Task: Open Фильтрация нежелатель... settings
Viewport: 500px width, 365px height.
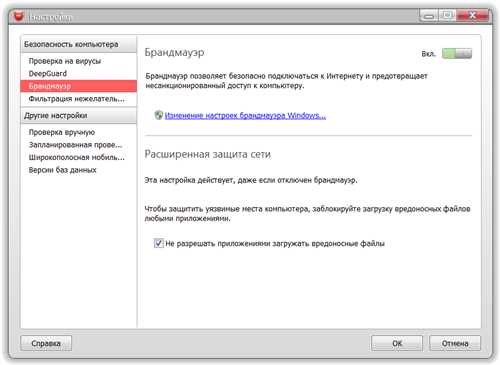Action: pyautogui.click(x=79, y=99)
